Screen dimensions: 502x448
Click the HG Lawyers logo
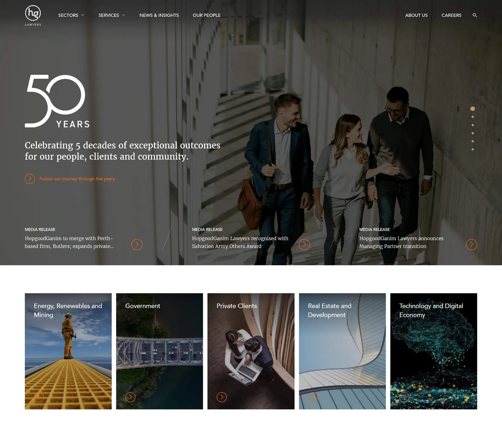point(33,15)
